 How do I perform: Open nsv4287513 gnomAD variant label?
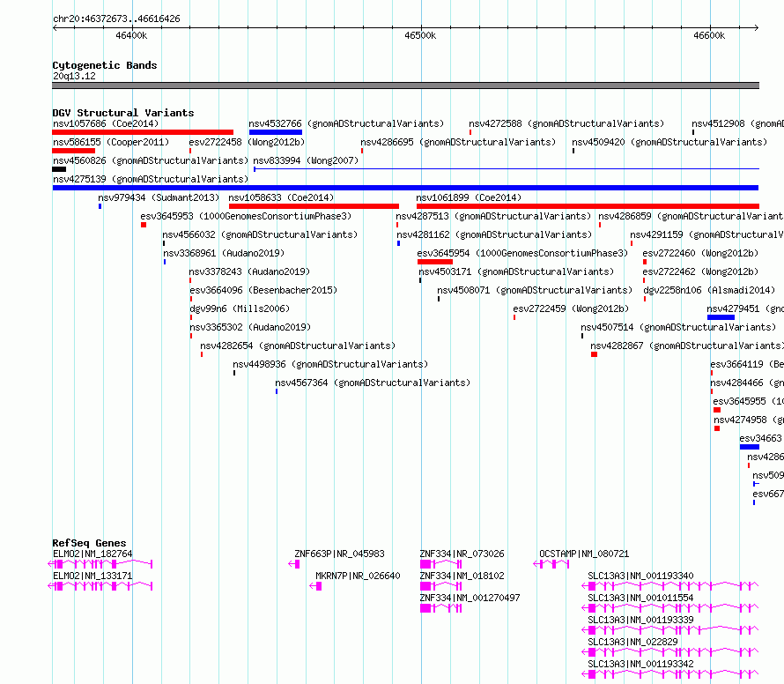pos(493,216)
